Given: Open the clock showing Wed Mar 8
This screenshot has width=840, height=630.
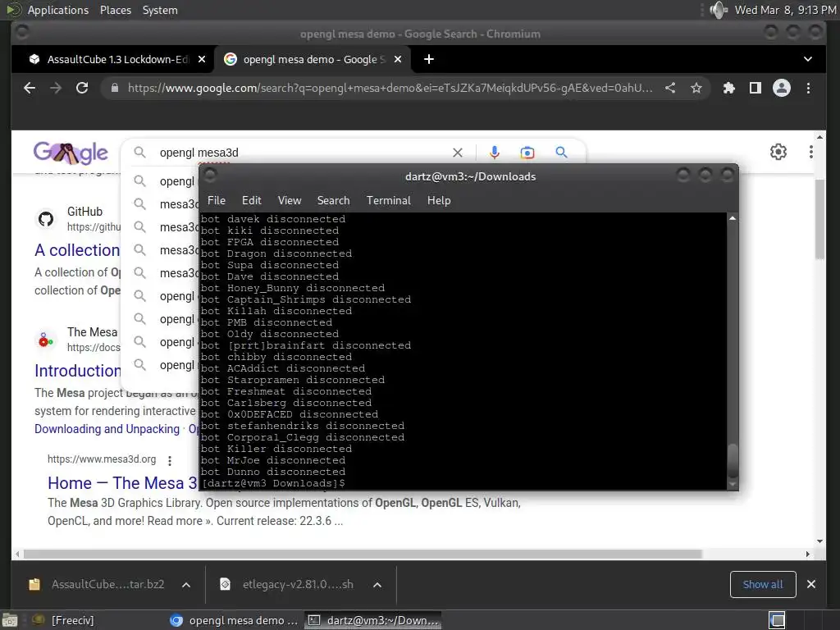Looking at the screenshot, I should tap(785, 10).
